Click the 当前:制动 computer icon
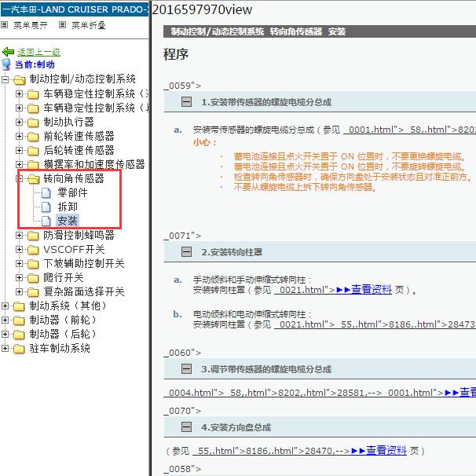Image resolution: width=476 pixels, height=476 pixels. click(x=6, y=64)
